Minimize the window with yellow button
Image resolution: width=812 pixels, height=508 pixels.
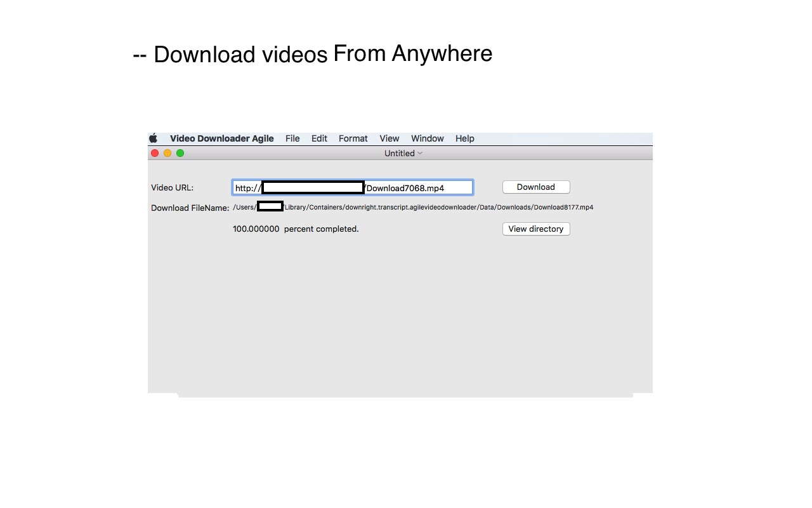pyautogui.click(x=167, y=153)
